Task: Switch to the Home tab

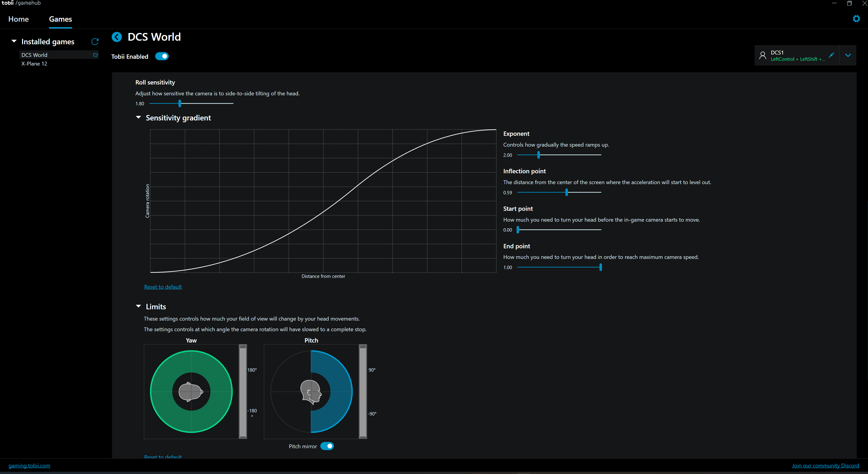Action: [x=19, y=19]
